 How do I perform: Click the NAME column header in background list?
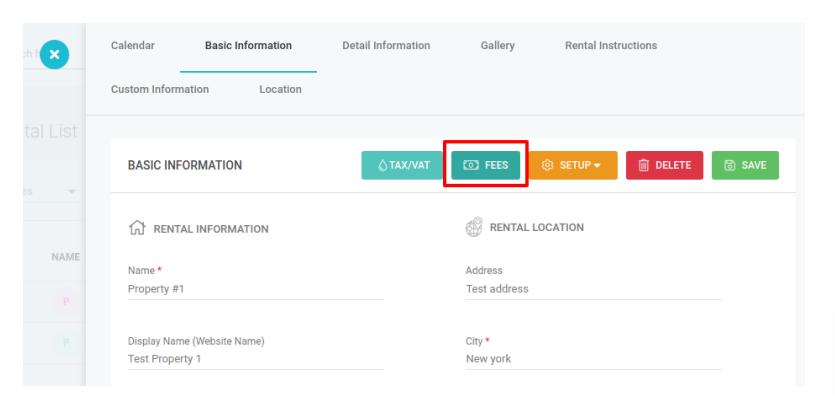tap(66, 257)
